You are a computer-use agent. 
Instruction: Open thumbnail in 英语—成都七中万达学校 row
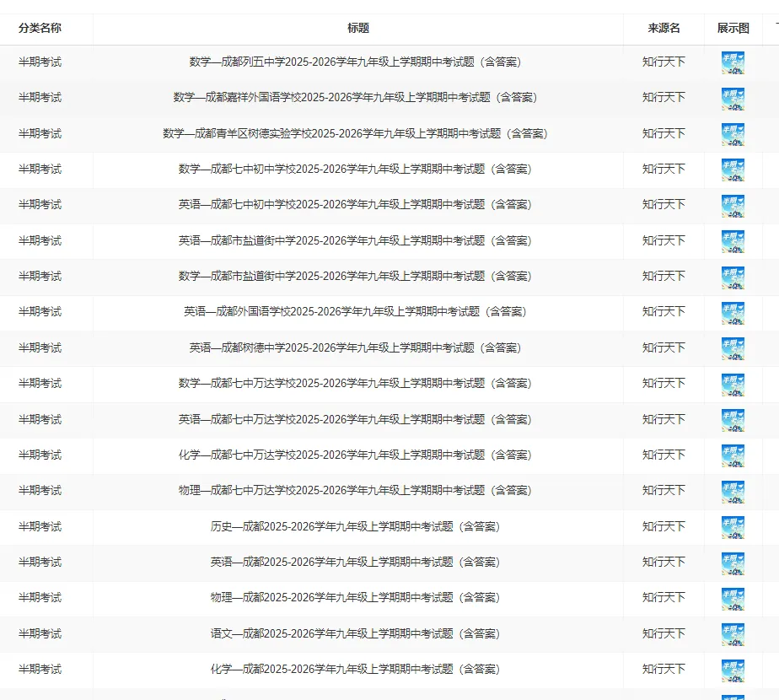(733, 421)
